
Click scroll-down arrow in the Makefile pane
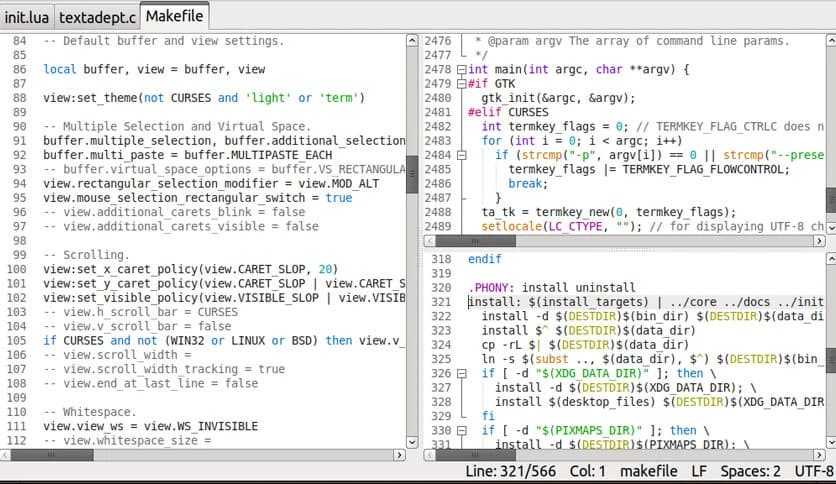coord(829,441)
